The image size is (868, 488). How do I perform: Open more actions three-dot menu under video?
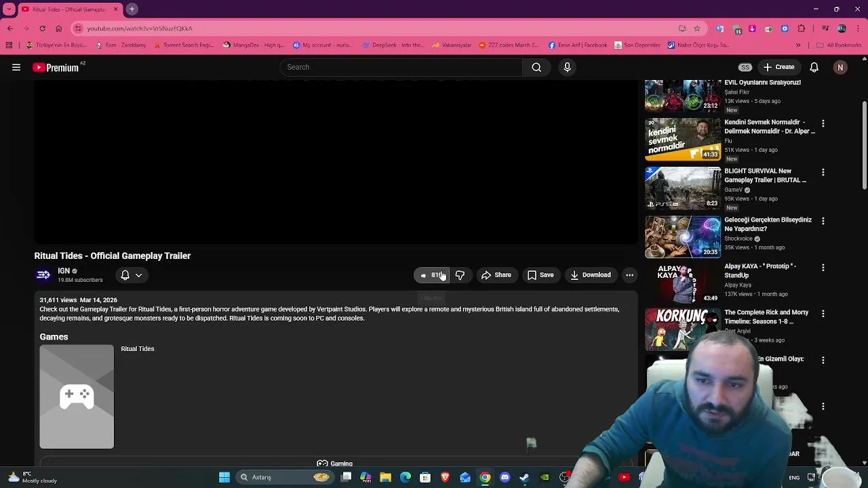(x=629, y=274)
